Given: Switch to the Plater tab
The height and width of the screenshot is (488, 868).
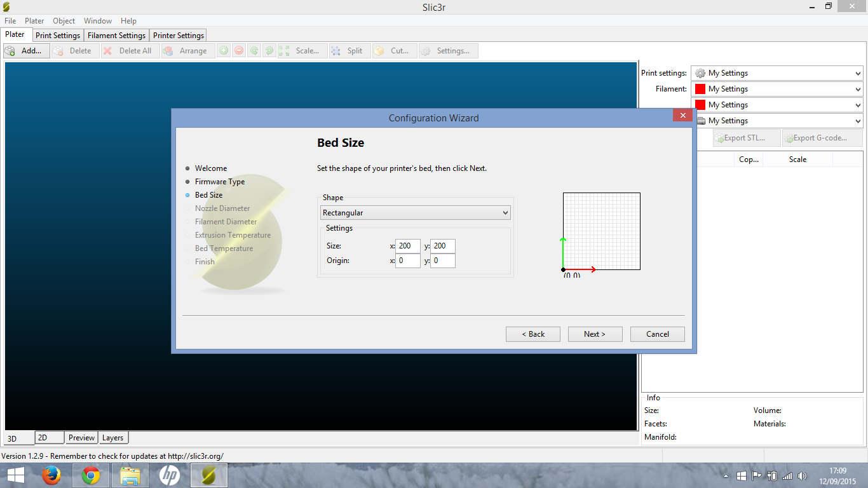Looking at the screenshot, I should coord(15,34).
